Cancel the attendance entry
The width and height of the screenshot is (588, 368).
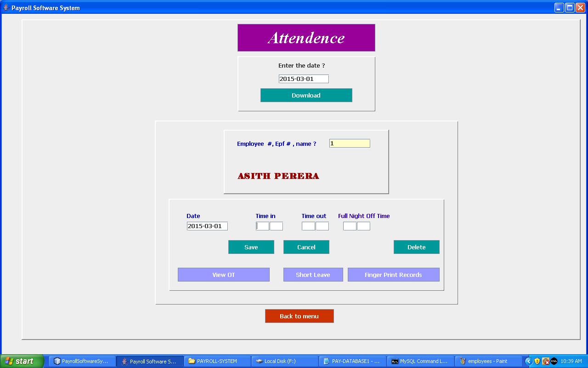(x=306, y=247)
